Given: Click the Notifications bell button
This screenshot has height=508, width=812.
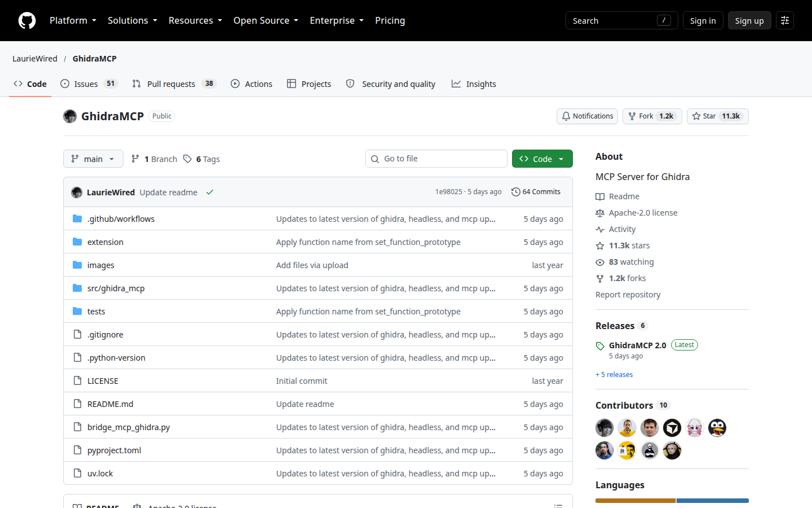Looking at the screenshot, I should [x=587, y=116].
